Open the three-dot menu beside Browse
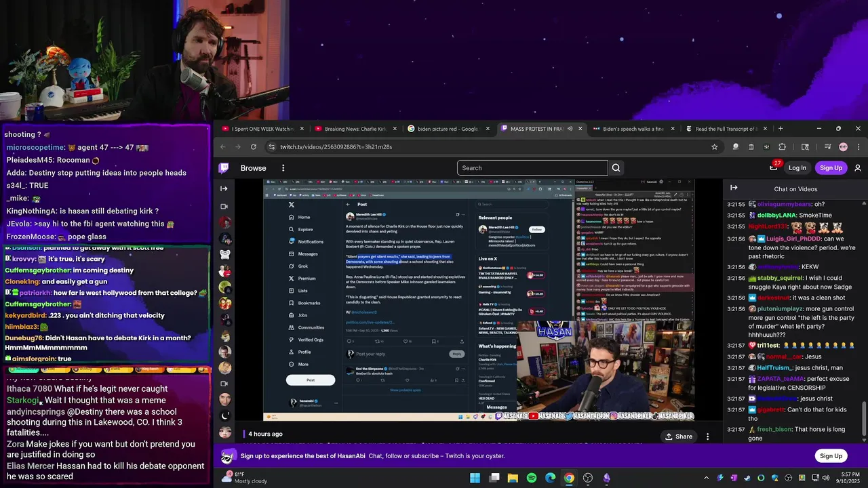Viewport: 868px width, 488px height. [283, 168]
